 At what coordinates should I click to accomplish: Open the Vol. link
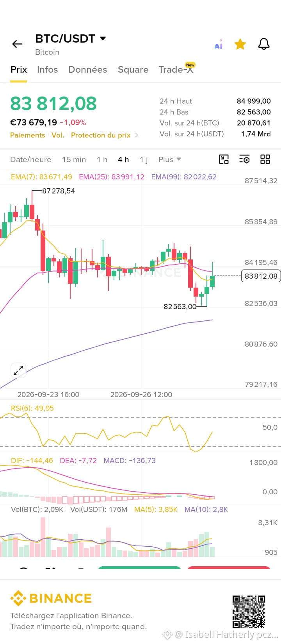coord(58,135)
